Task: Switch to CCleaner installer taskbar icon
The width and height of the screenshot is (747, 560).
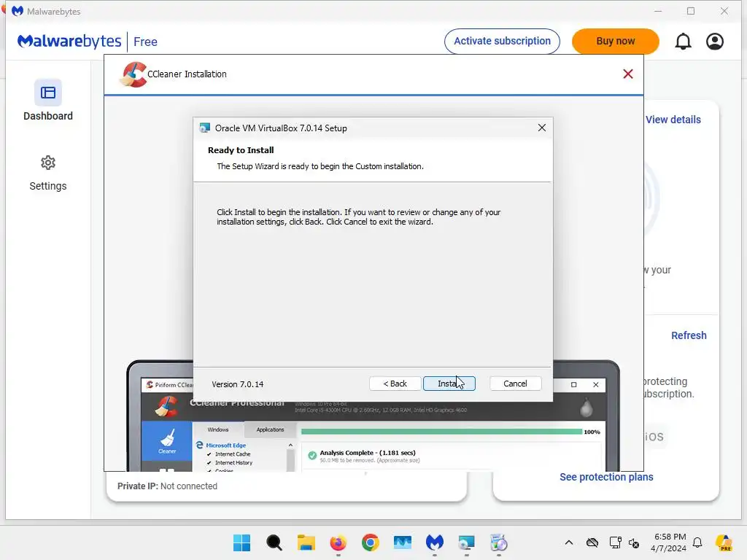Action: pos(499,542)
